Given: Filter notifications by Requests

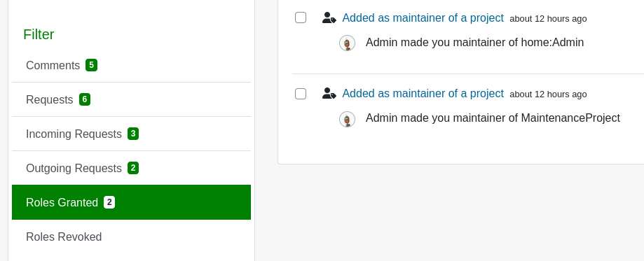Looking at the screenshot, I should point(132,100).
